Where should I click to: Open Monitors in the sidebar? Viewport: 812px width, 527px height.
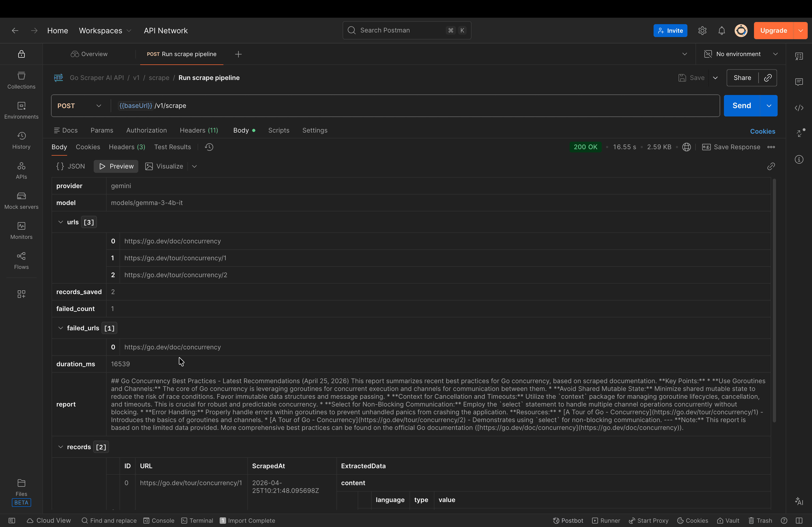click(21, 231)
